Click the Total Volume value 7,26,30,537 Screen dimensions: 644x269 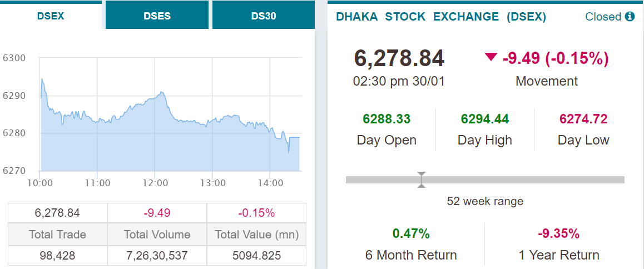(x=157, y=256)
